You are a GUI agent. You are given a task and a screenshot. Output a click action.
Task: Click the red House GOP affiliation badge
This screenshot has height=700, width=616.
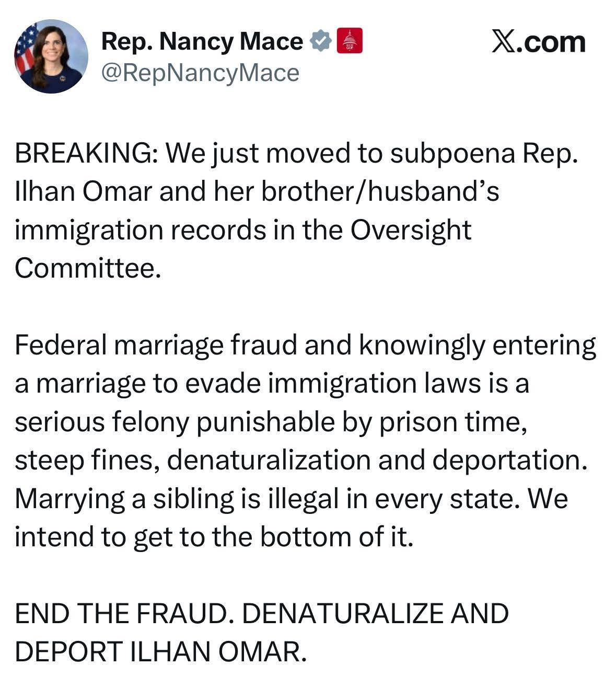click(x=350, y=41)
